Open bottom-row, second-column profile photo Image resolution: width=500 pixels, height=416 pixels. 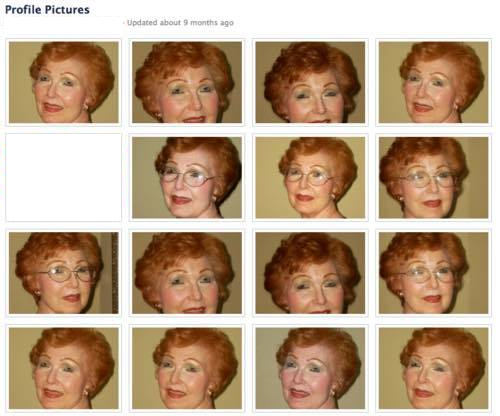187,368
